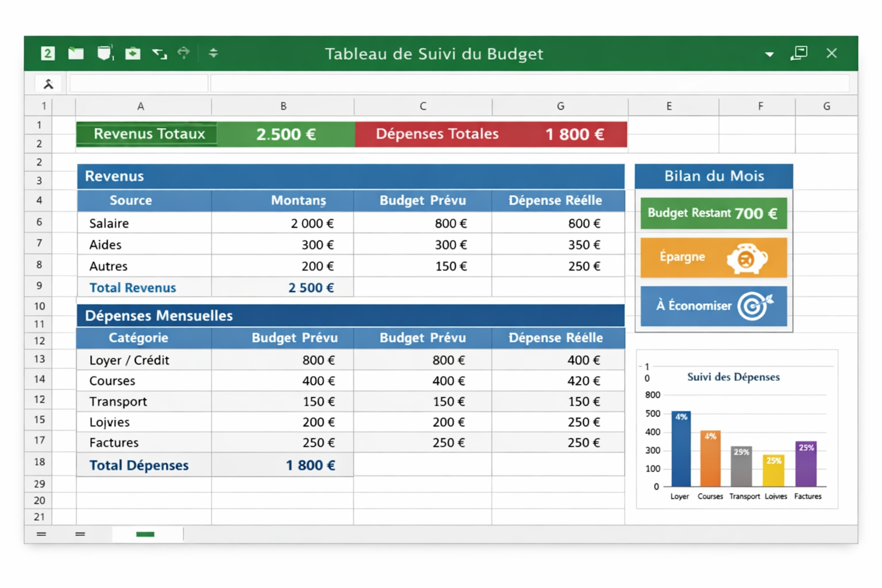Select the active green sheet tab
Screen dimensions: 882x588
[x=145, y=534]
